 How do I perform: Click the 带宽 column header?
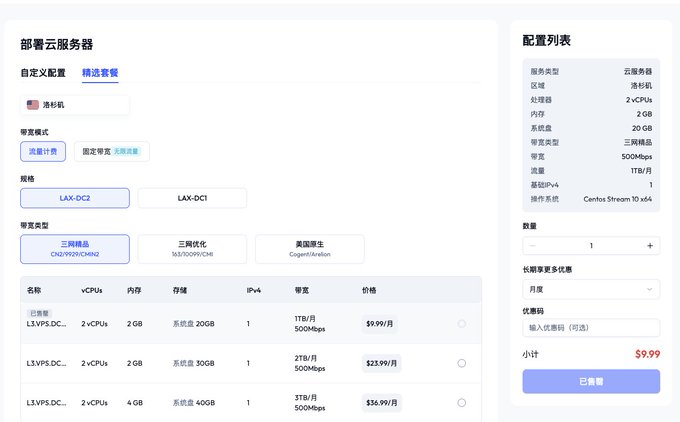[302, 290]
